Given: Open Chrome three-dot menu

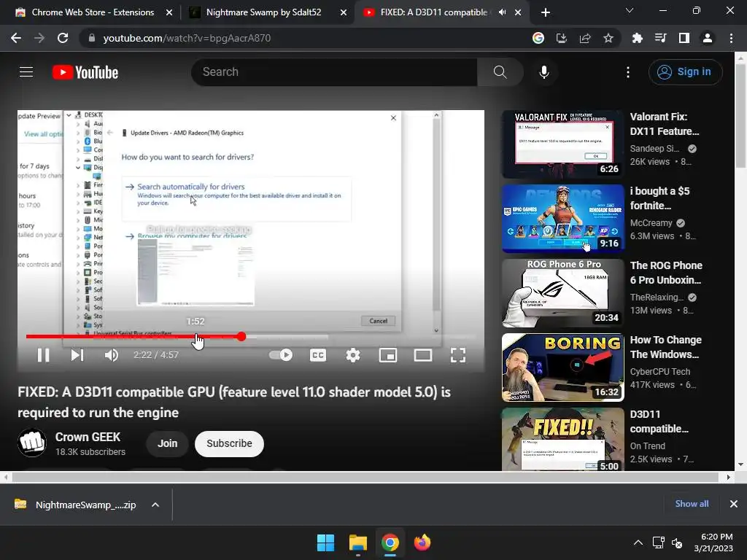Looking at the screenshot, I should click(731, 38).
